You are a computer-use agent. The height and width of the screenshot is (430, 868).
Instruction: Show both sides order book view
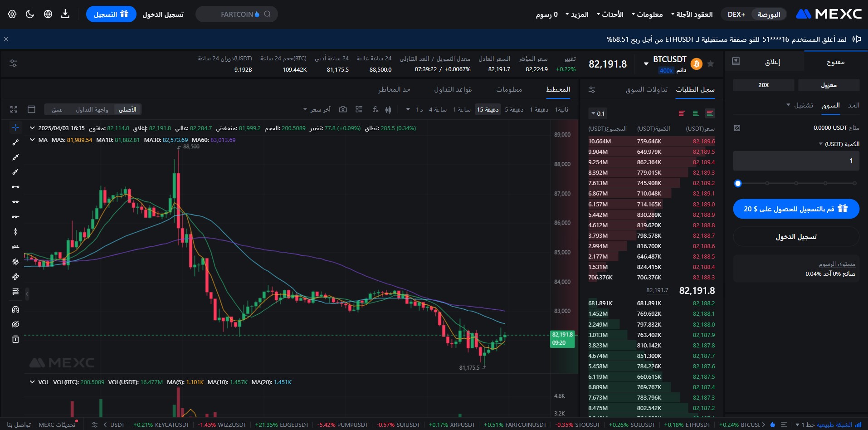[710, 113]
